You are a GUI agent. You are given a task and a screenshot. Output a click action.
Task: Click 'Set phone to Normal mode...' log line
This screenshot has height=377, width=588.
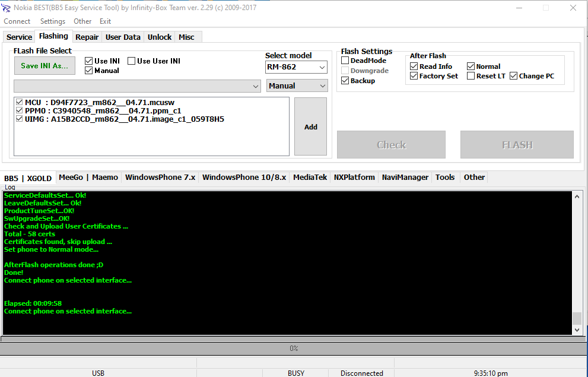(x=52, y=249)
